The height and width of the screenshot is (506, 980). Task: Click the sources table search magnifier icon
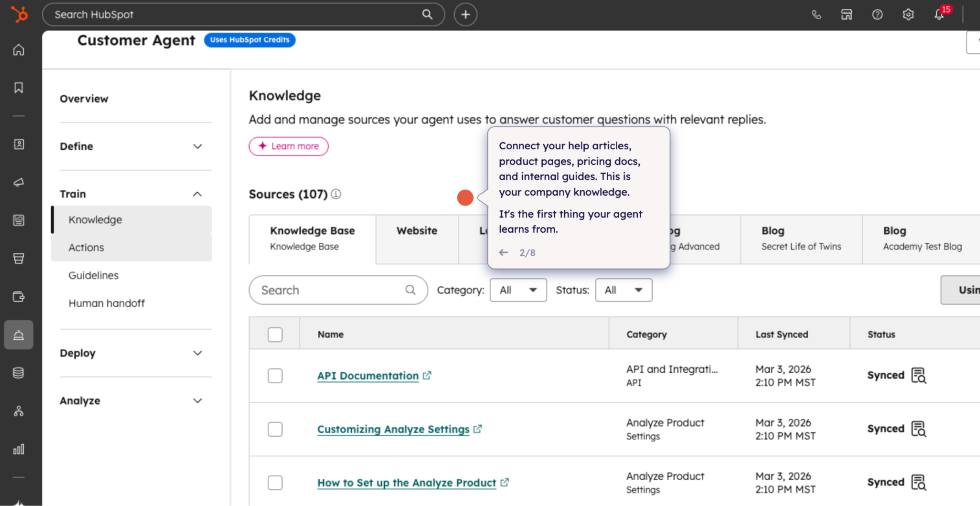[x=411, y=290]
